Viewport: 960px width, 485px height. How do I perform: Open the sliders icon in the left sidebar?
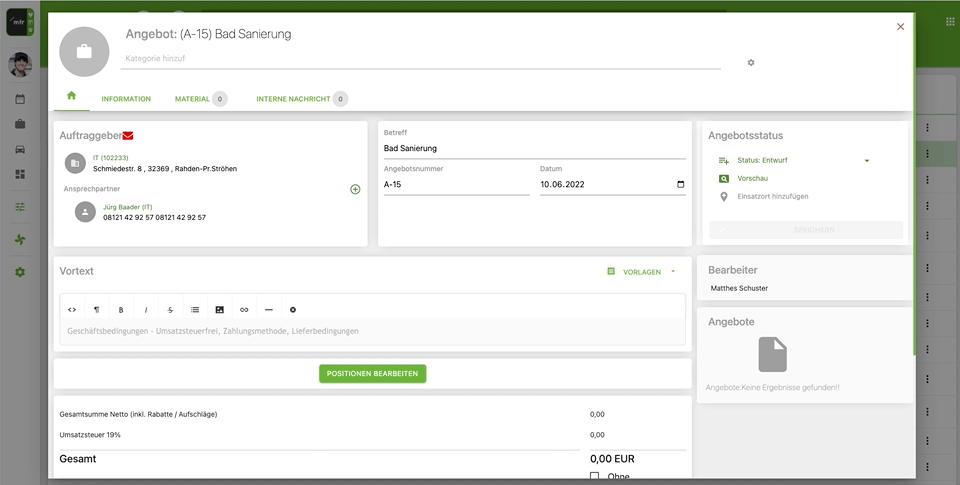coord(20,207)
